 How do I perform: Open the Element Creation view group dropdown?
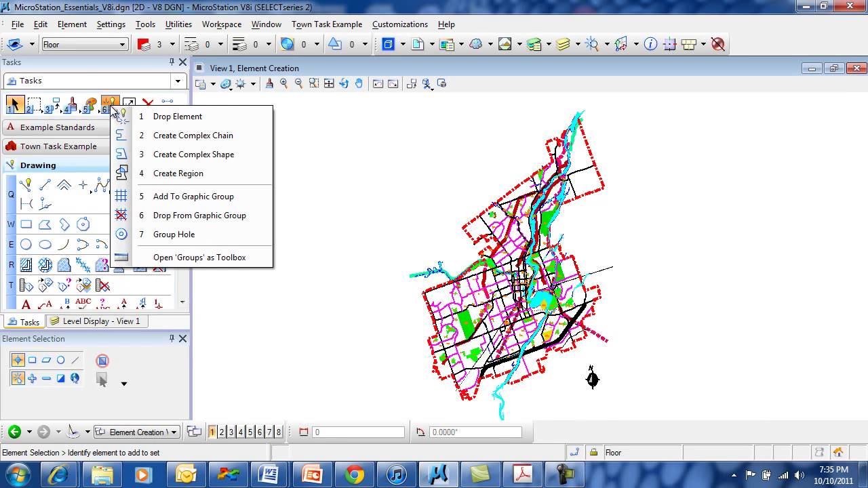click(x=174, y=432)
